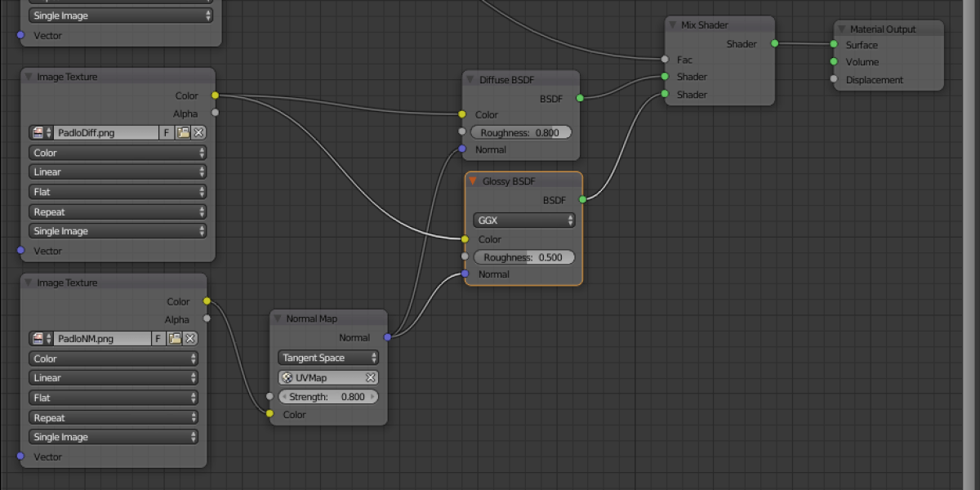This screenshot has width=980, height=490.
Task: Click the Displacement socket on Material Output
Action: pyautogui.click(x=834, y=79)
